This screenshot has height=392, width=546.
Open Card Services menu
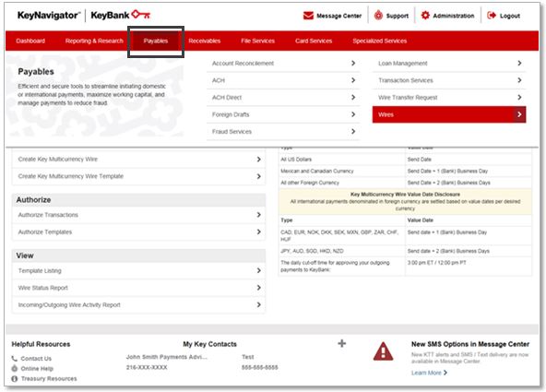(x=314, y=41)
